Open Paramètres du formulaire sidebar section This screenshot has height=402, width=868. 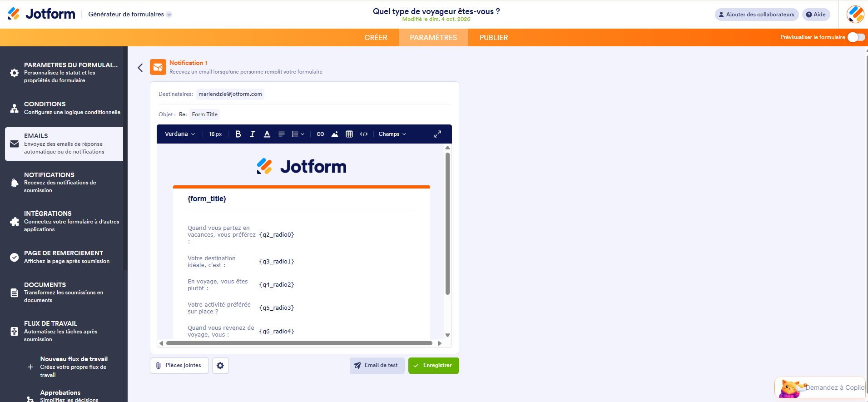click(64, 73)
